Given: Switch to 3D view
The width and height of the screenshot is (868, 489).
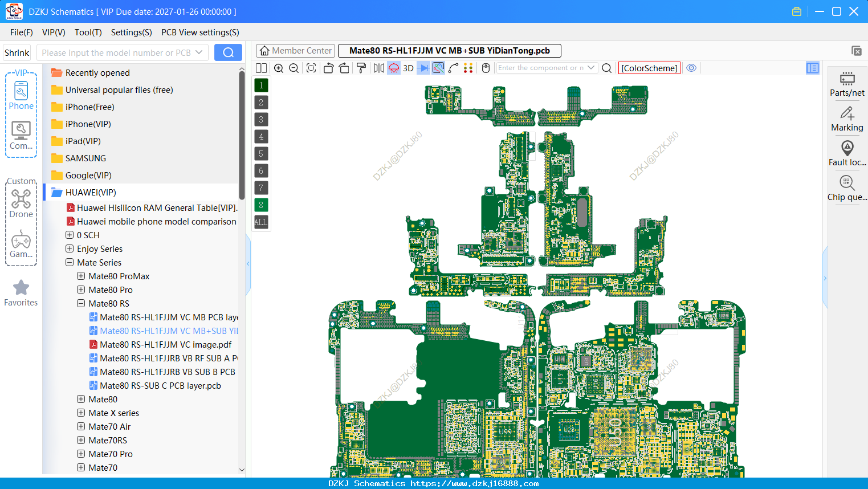Looking at the screenshot, I should click(408, 68).
